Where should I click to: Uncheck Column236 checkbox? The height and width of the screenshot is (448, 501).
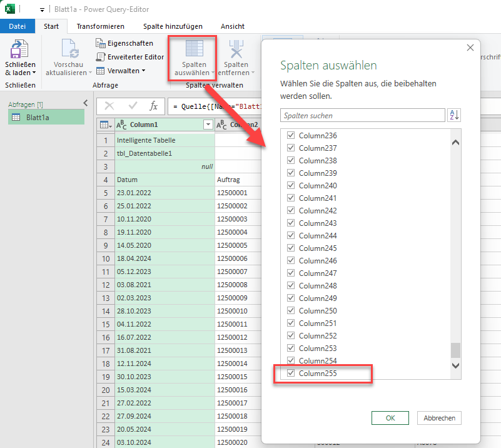(291, 135)
